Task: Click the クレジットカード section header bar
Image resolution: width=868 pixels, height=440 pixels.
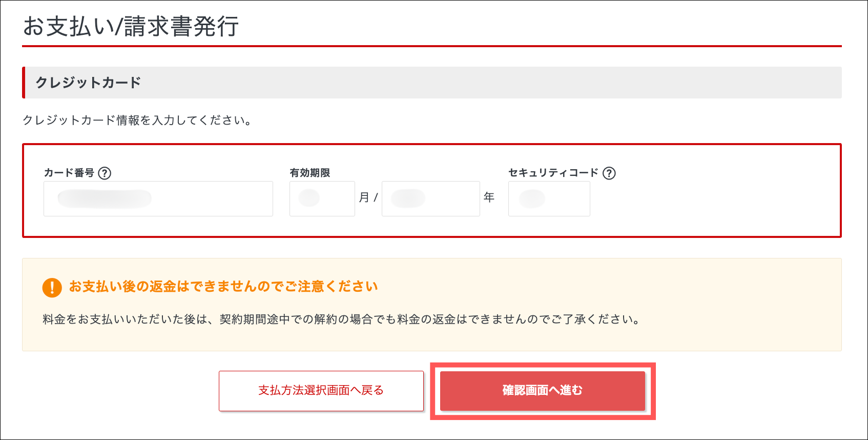Action: 432,83
